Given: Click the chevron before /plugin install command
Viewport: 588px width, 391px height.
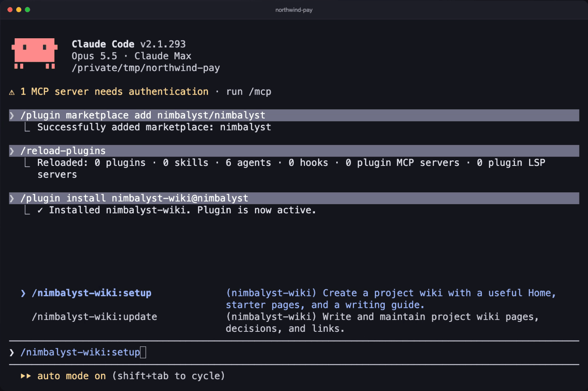Looking at the screenshot, I should pyautogui.click(x=12, y=198).
